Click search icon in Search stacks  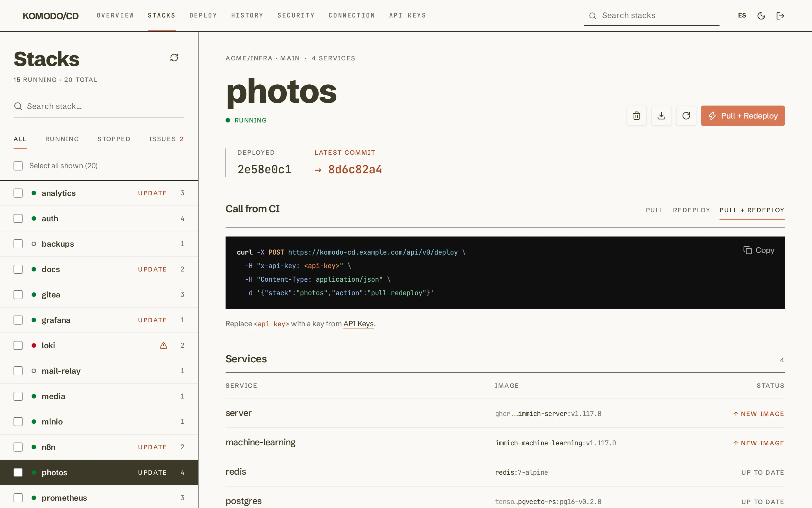(x=593, y=16)
